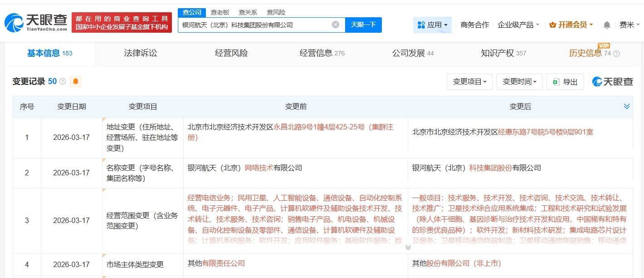Click the TianYanCha logo
This screenshot has height=278, width=644.
coord(35,22)
